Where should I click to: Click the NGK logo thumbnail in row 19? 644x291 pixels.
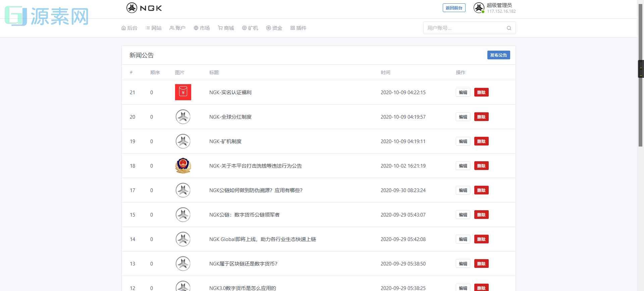tap(183, 141)
